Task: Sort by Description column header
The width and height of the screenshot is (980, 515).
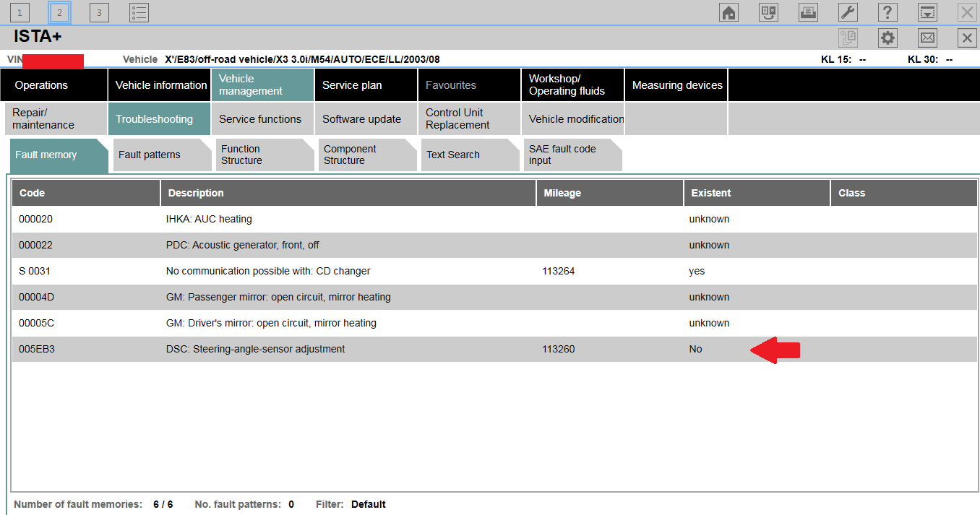Action: pyautogui.click(x=348, y=193)
